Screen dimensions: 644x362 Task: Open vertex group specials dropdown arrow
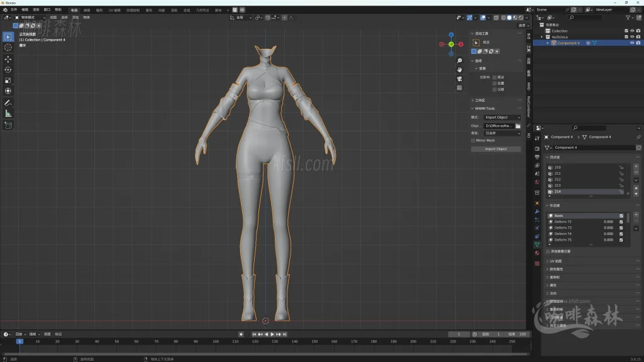coord(636,180)
